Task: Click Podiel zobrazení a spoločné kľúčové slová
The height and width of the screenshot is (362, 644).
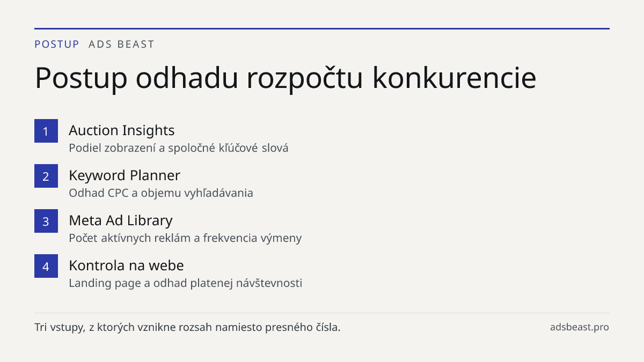Action: [179, 148]
